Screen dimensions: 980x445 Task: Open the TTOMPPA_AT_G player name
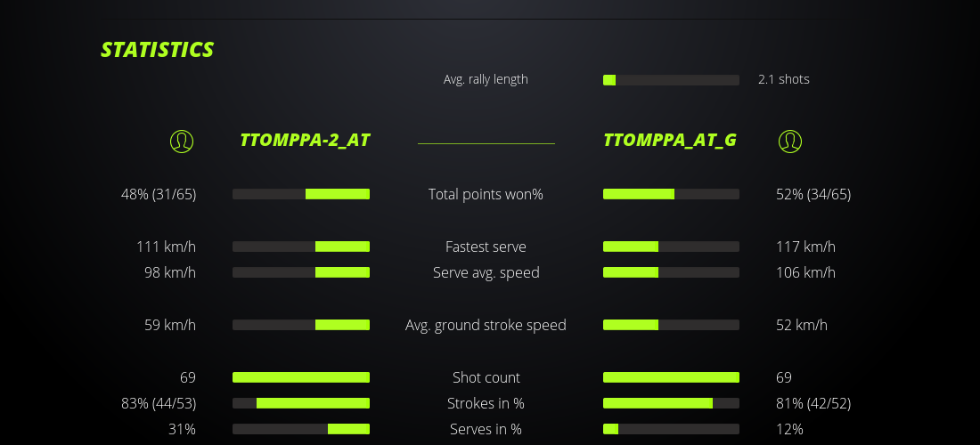click(x=669, y=141)
